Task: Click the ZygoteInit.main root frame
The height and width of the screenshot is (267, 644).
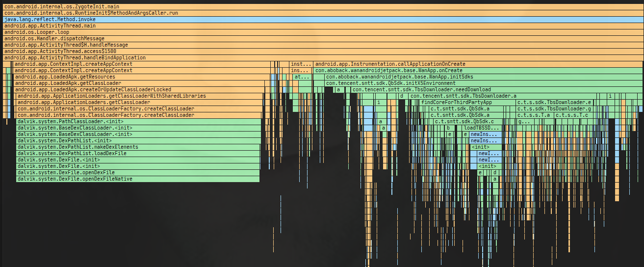Action: pyautogui.click(x=196, y=6)
